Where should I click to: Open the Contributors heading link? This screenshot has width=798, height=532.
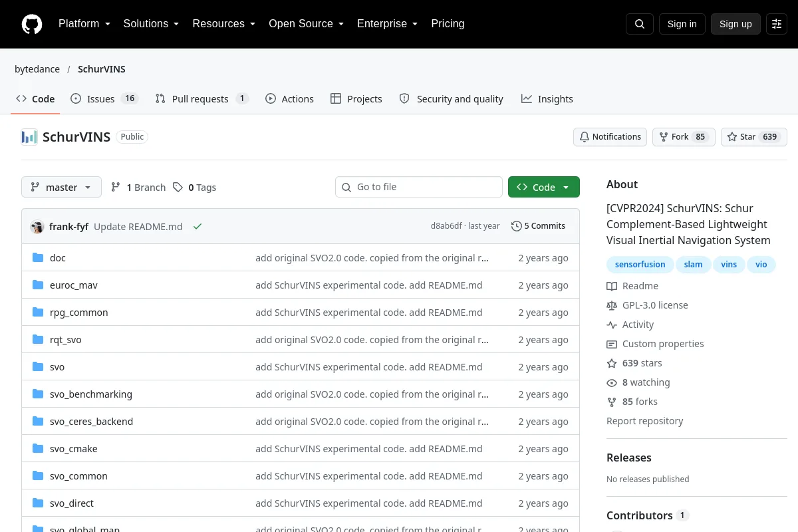coord(647,515)
